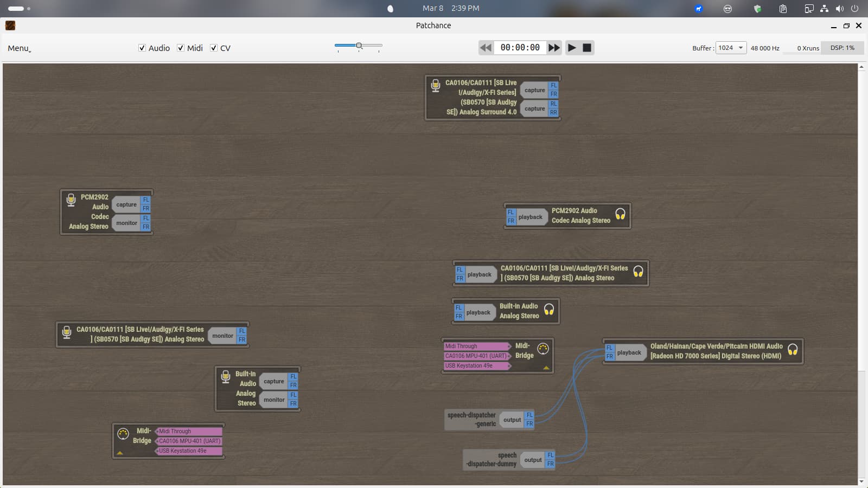Disable the CV ports checkbox

214,48
